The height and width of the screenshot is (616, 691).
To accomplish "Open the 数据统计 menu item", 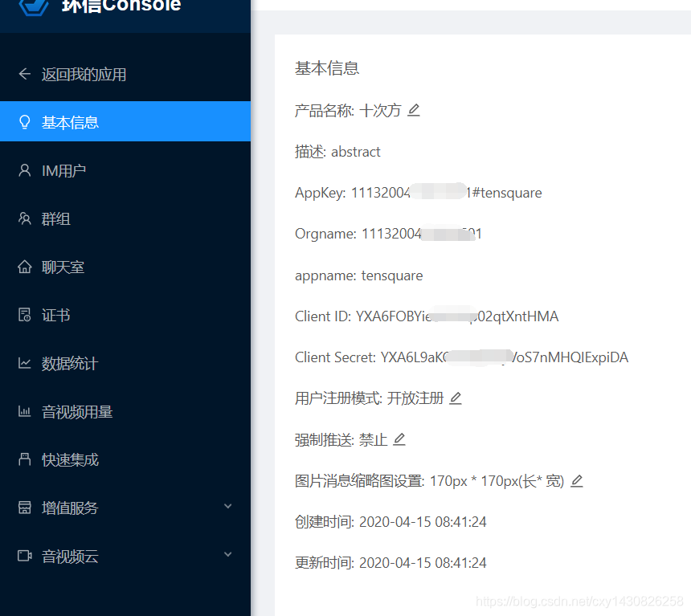I will (125, 363).
